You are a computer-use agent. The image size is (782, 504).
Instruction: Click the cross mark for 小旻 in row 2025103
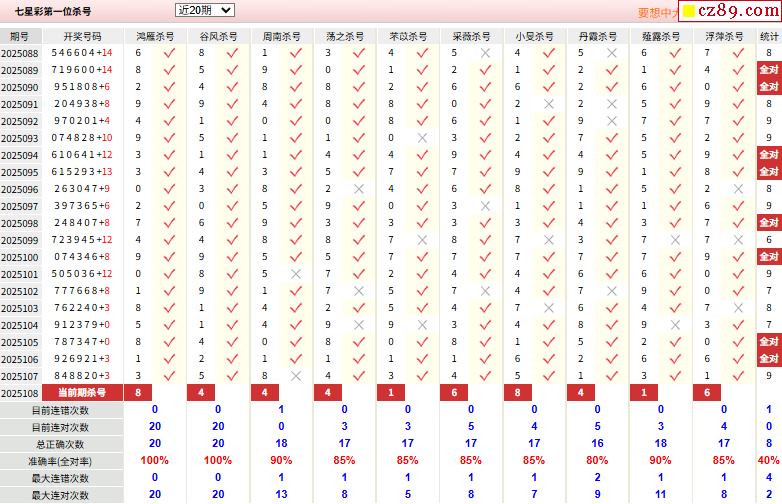pos(549,308)
